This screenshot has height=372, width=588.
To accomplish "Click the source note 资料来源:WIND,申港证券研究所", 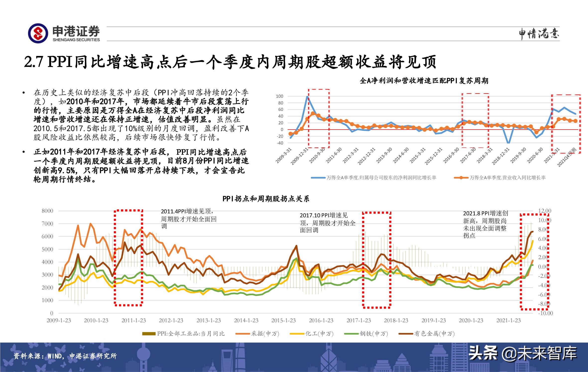I will (x=65, y=356).
